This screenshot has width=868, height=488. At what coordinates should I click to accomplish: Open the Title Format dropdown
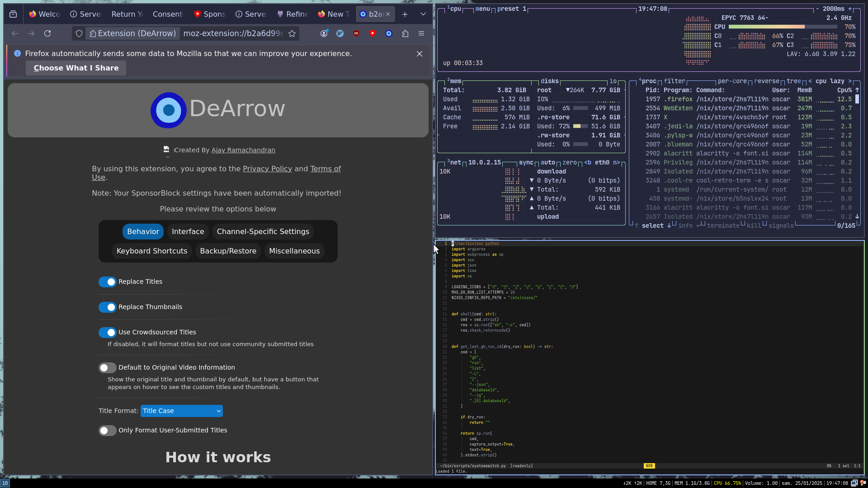coord(182,411)
